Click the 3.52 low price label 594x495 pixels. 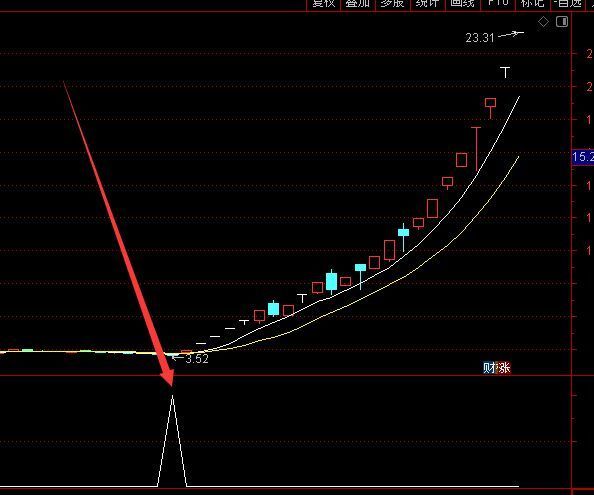(x=197, y=359)
